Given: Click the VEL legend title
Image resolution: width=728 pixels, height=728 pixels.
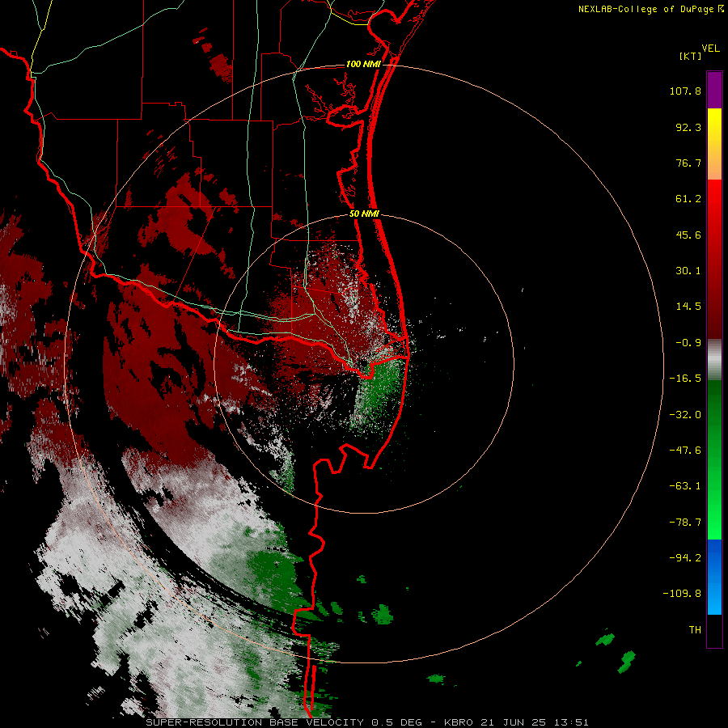Looking at the screenshot, I should [710, 49].
